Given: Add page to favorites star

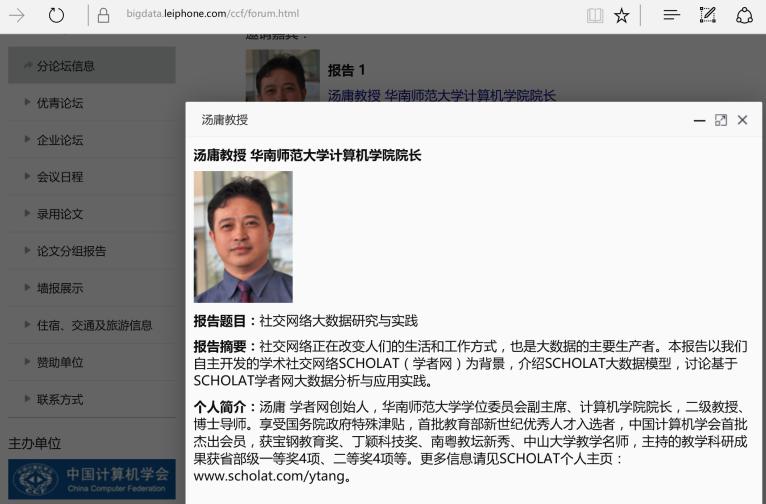Looking at the screenshot, I should 621,16.
